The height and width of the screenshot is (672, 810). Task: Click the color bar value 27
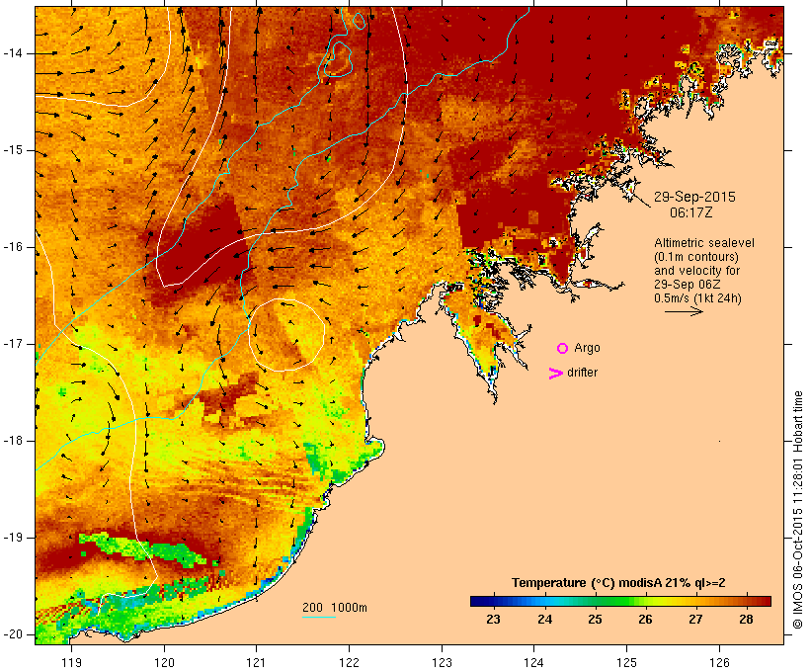pos(695,620)
